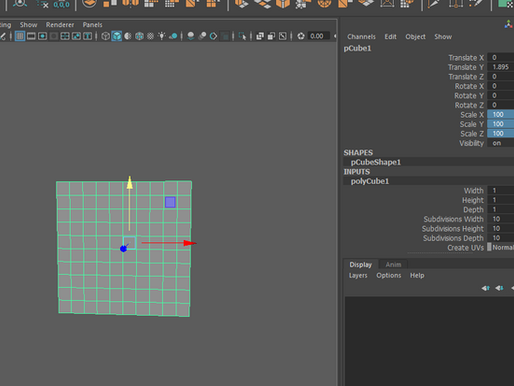Toggle viewport shadows icon
The width and height of the screenshot is (514, 386).
click(x=173, y=36)
